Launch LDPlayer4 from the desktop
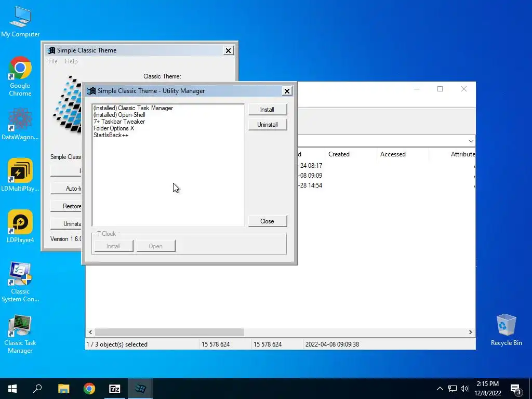The image size is (532, 399). (20, 227)
